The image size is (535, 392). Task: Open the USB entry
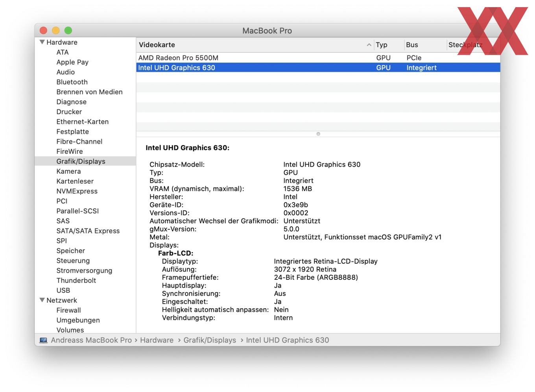point(63,290)
